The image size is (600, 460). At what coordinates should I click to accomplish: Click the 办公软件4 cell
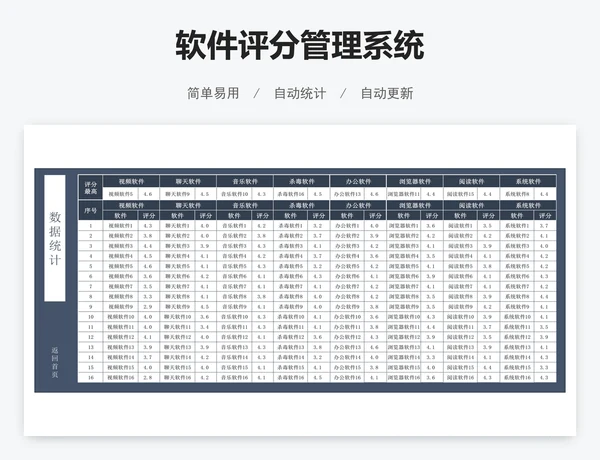pos(347,256)
